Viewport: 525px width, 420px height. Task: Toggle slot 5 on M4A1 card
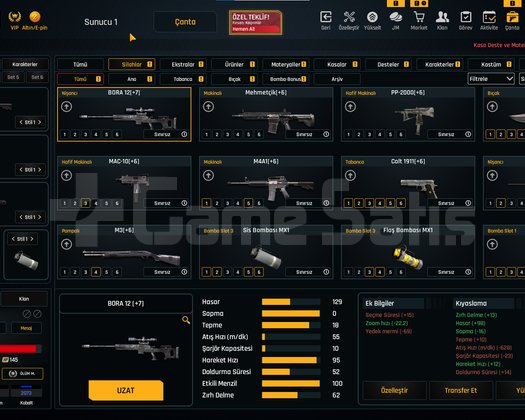[248, 203]
